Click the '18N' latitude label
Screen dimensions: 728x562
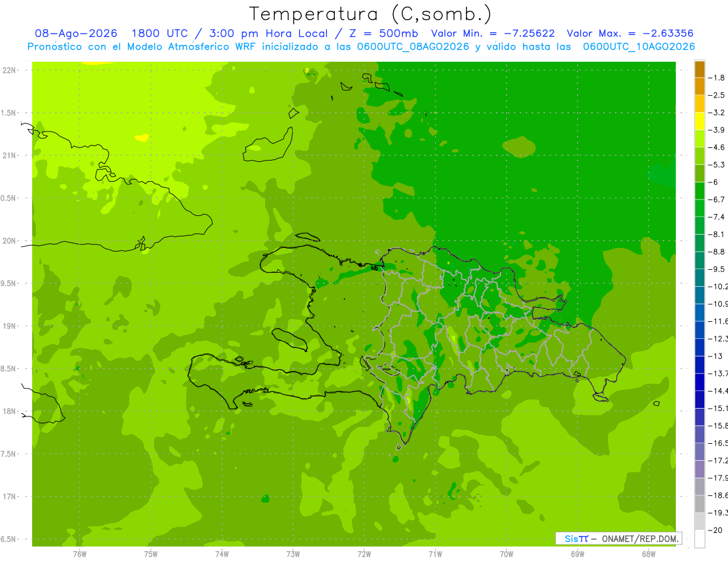(10, 411)
